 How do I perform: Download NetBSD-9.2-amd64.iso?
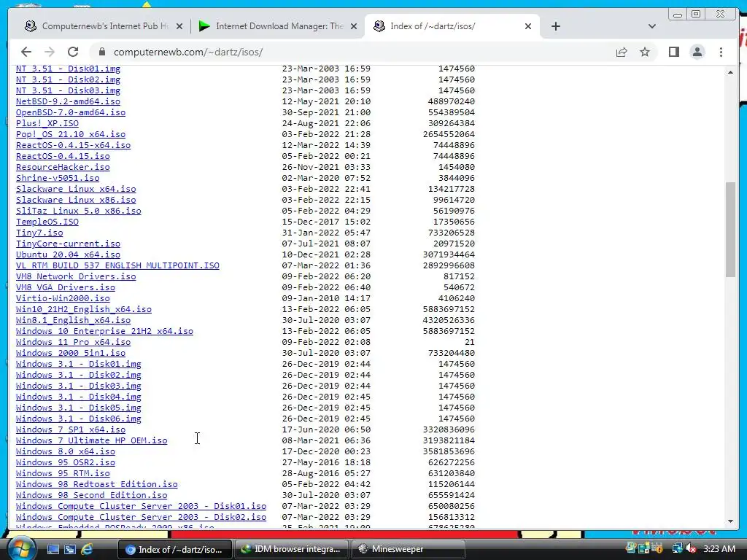click(68, 101)
